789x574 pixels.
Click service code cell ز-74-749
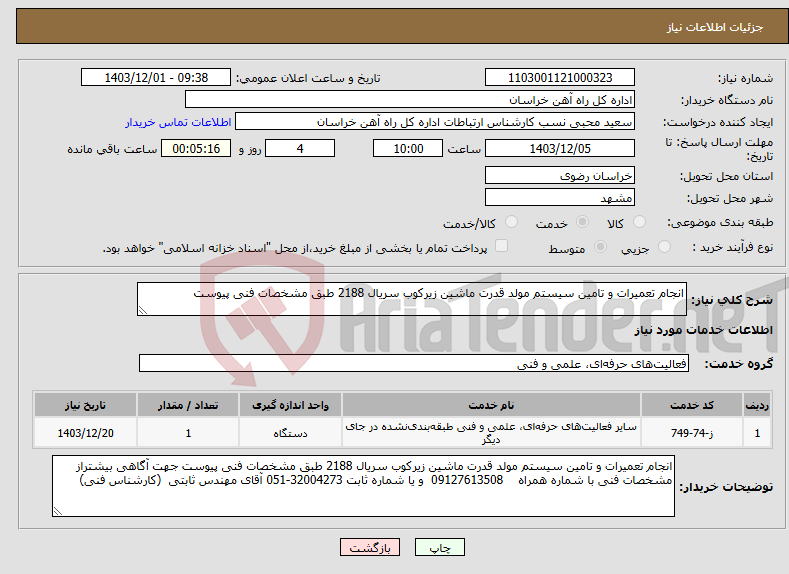(692, 433)
